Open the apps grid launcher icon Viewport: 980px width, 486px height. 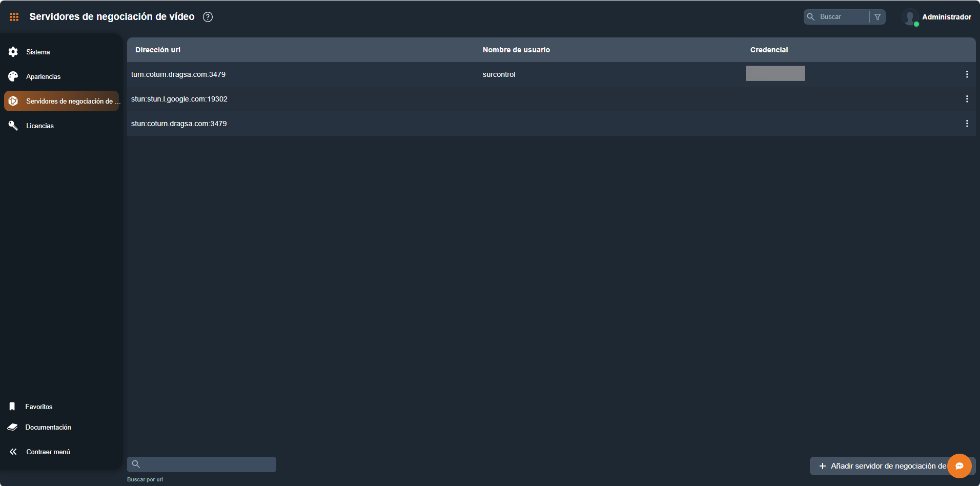pyautogui.click(x=14, y=17)
